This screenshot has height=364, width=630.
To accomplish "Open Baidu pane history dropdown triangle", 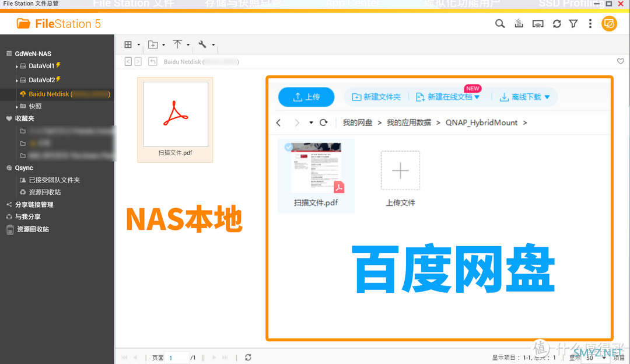I will pyautogui.click(x=311, y=123).
